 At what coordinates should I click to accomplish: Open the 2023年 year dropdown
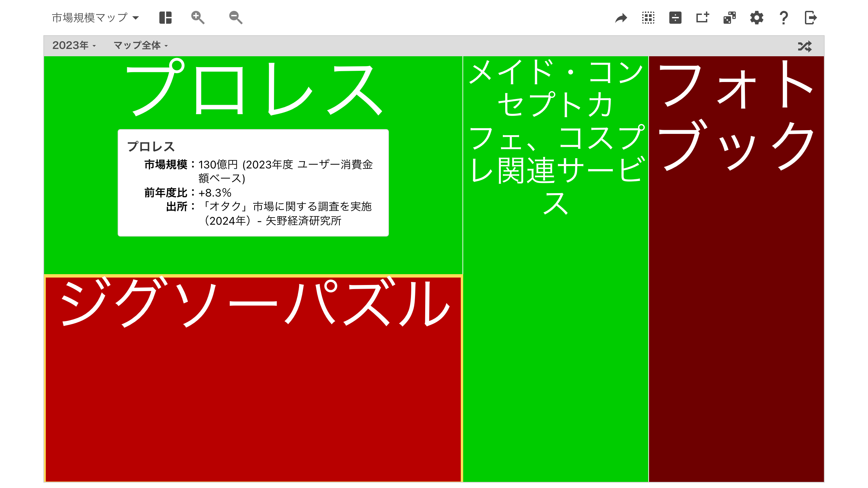coord(74,45)
